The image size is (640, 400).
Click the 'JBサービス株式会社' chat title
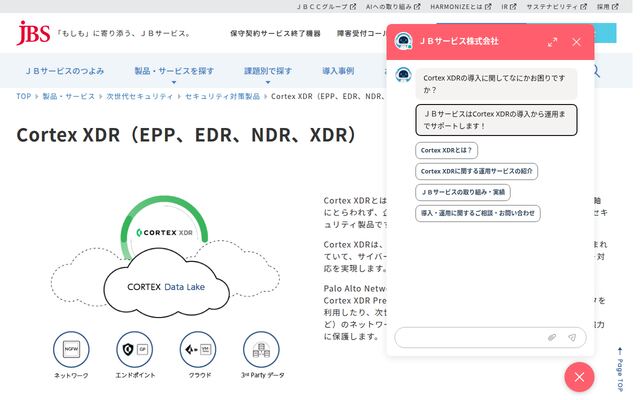(459, 41)
